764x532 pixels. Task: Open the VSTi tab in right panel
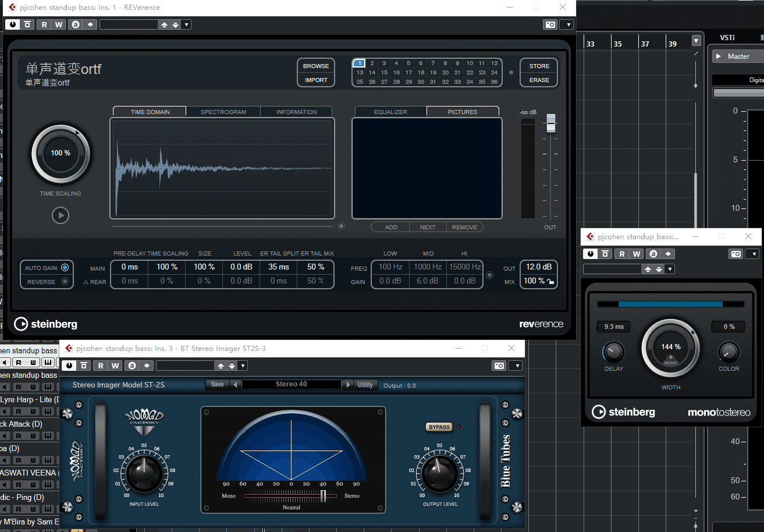point(727,37)
